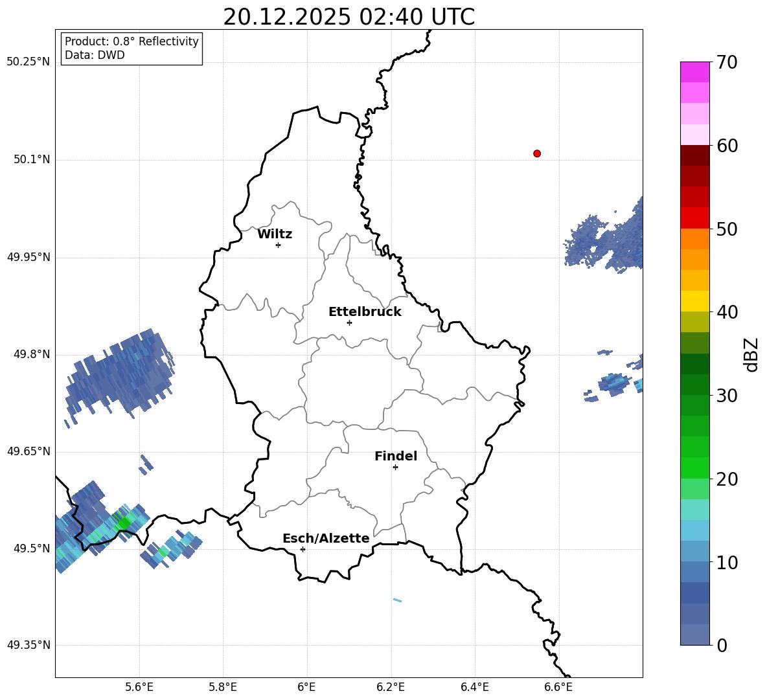
Task: Click the 49.65°N latitude label
Action: (x=29, y=451)
